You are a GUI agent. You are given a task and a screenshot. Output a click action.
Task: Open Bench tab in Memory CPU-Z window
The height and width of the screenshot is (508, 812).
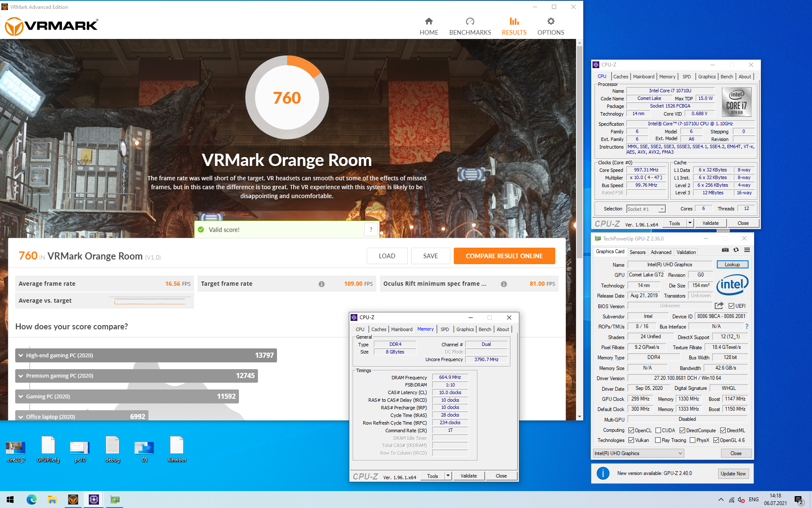click(485, 329)
